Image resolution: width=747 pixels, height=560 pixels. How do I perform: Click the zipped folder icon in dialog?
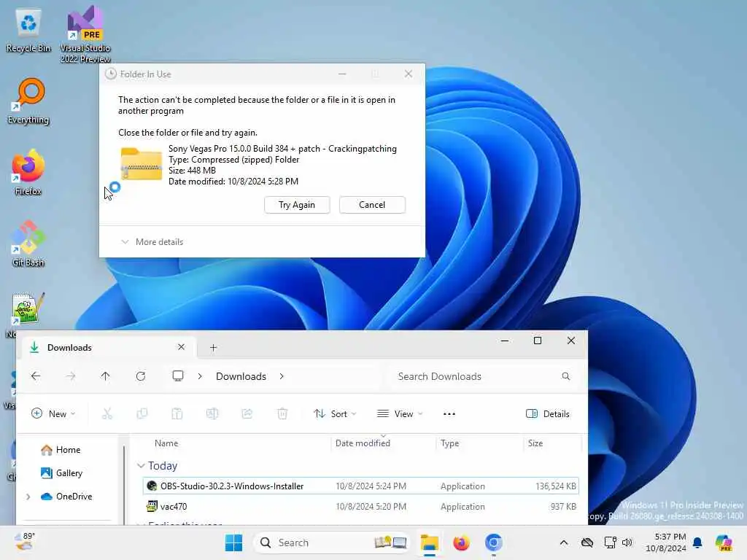(141, 164)
